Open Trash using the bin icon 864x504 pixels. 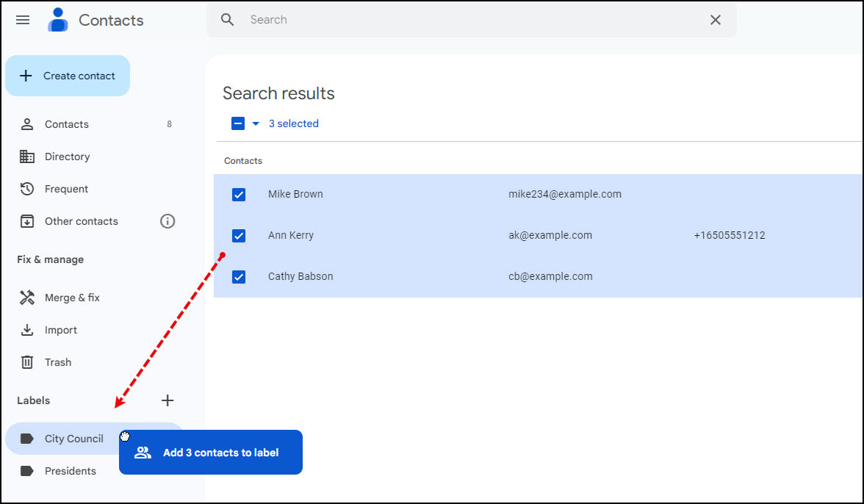point(26,361)
